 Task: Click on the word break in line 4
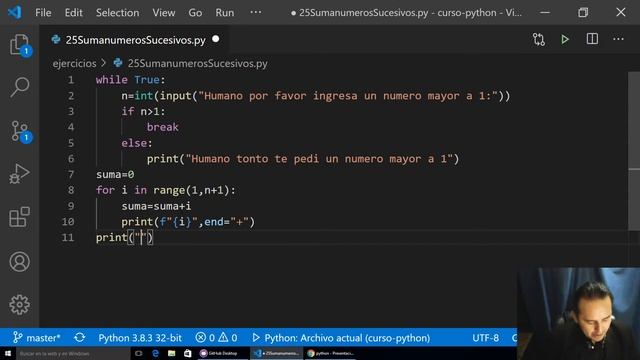click(162, 127)
